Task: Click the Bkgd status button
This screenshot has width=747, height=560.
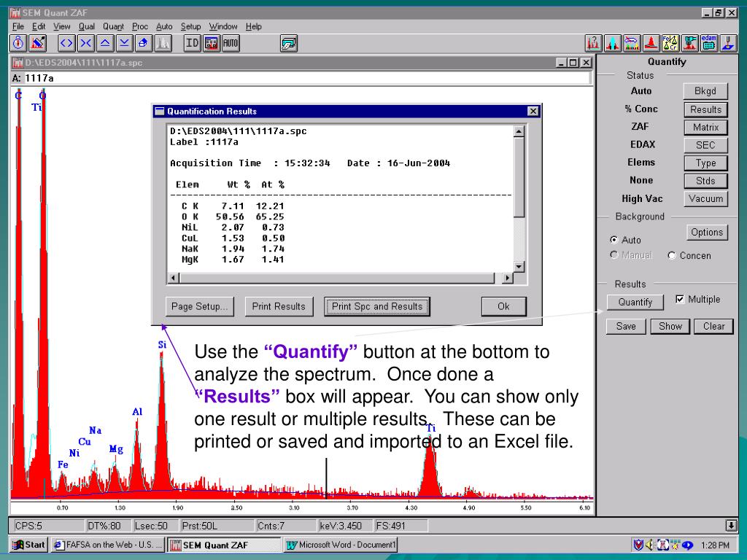Action: click(705, 91)
